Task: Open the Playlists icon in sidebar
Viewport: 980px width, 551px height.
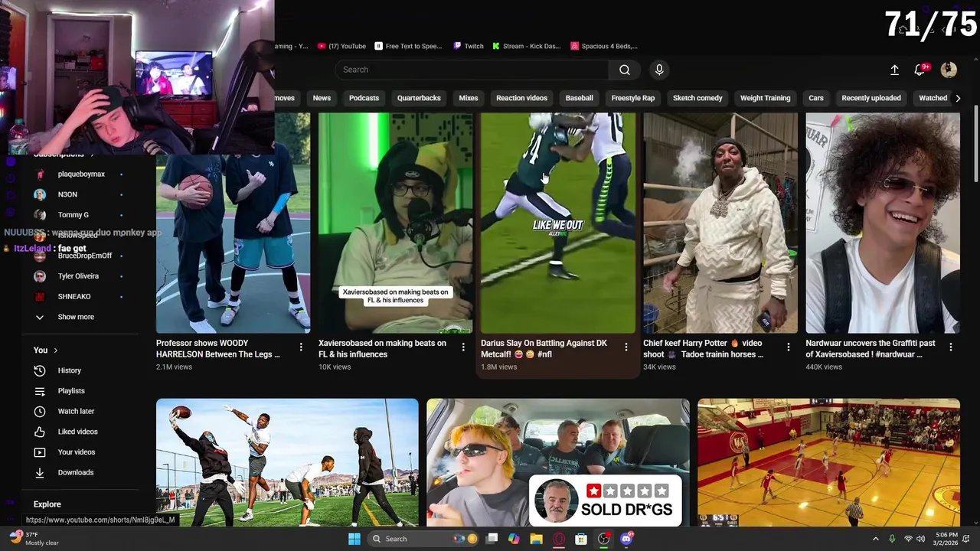Action: pyautogui.click(x=40, y=391)
